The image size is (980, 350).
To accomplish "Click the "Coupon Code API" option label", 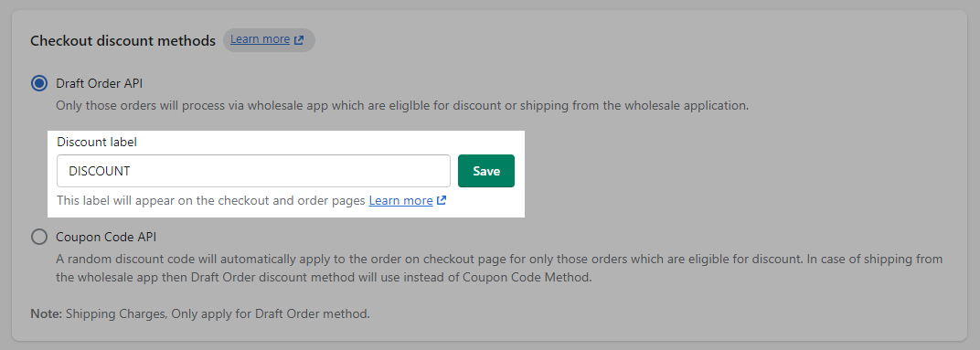I will tap(106, 237).
